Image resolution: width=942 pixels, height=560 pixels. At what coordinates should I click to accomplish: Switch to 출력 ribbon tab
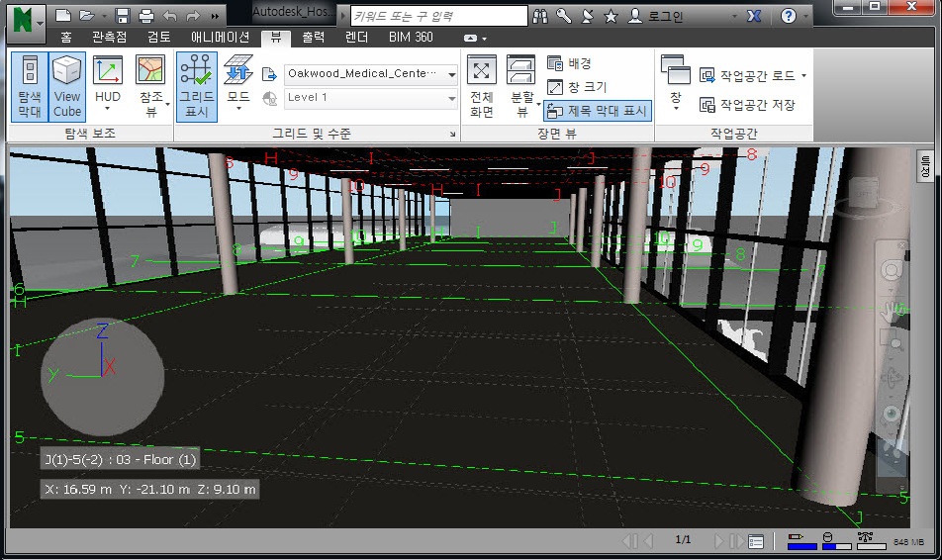[x=313, y=38]
